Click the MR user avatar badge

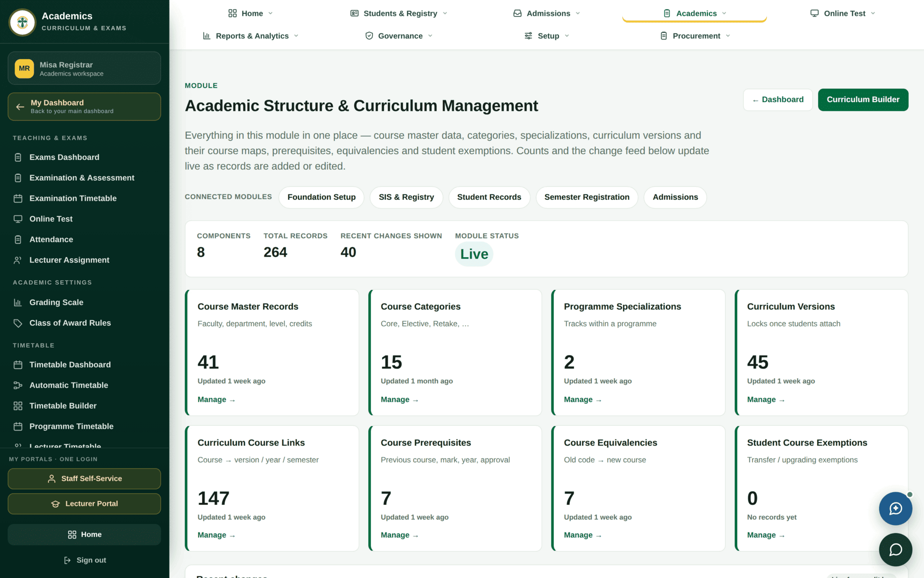click(x=24, y=68)
